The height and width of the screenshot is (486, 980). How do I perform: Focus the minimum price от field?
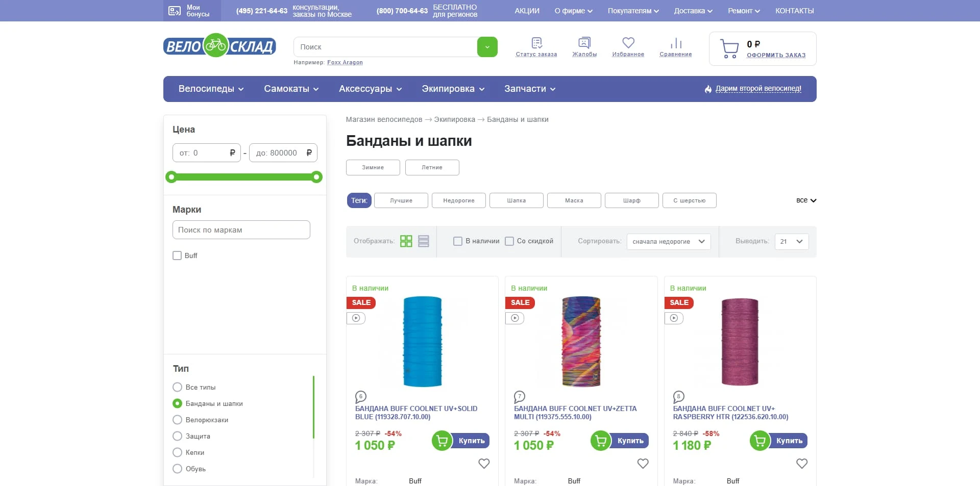pos(207,153)
